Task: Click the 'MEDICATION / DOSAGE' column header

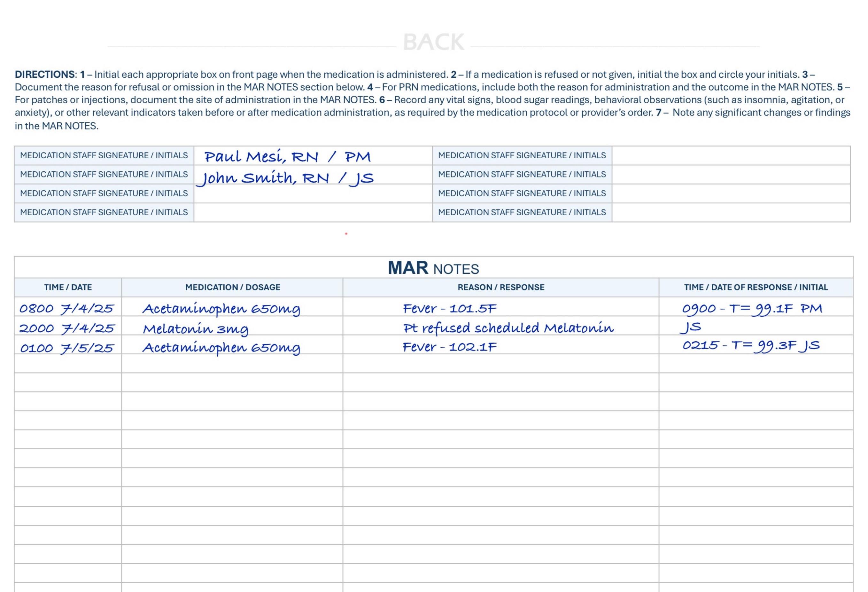Action: point(232,288)
